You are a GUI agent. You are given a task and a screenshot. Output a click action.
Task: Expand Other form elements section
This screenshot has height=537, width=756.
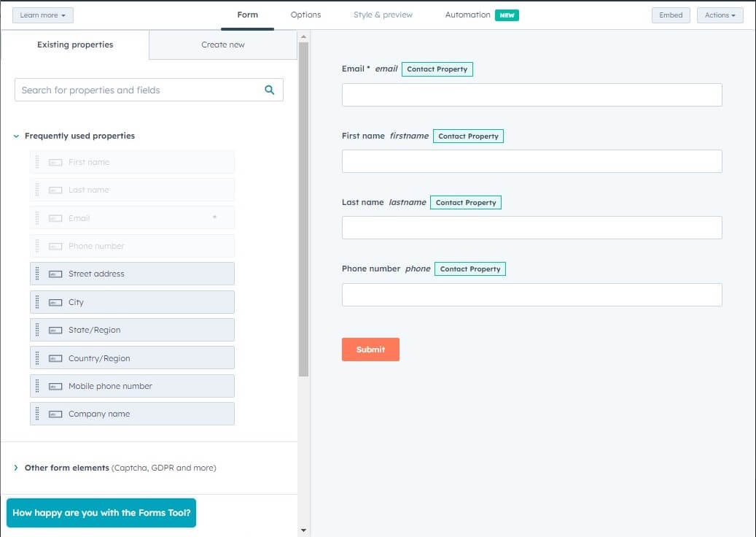[16, 468]
